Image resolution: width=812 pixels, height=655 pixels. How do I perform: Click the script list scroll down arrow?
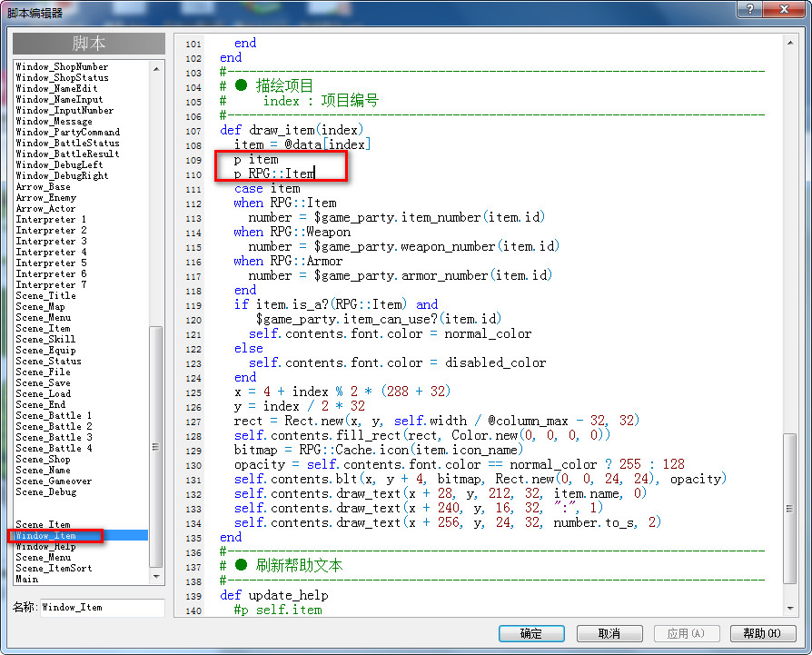click(x=156, y=576)
